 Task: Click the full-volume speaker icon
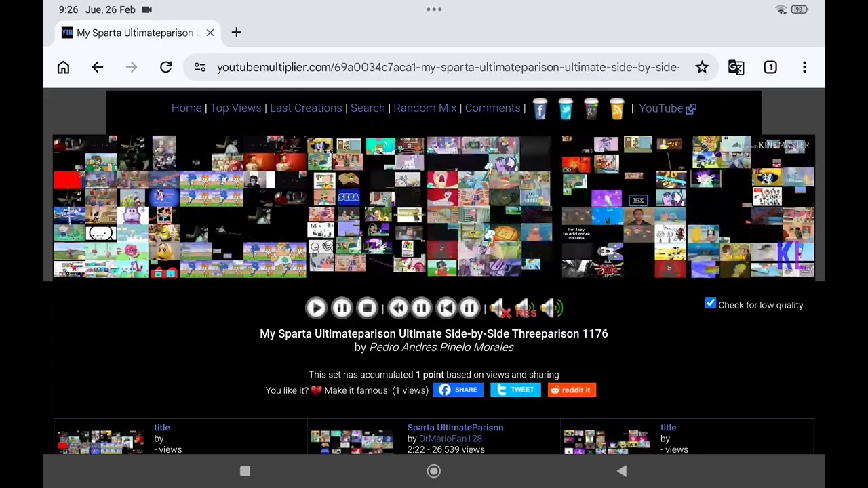[x=551, y=308]
